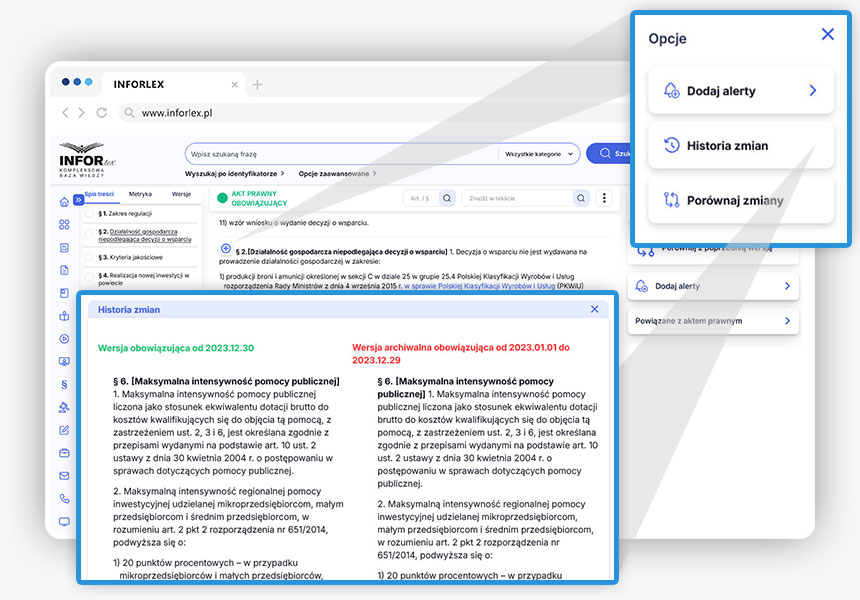The height and width of the screenshot is (600, 860).
Task: Switch to the Metryka tab
Action: tap(140, 194)
